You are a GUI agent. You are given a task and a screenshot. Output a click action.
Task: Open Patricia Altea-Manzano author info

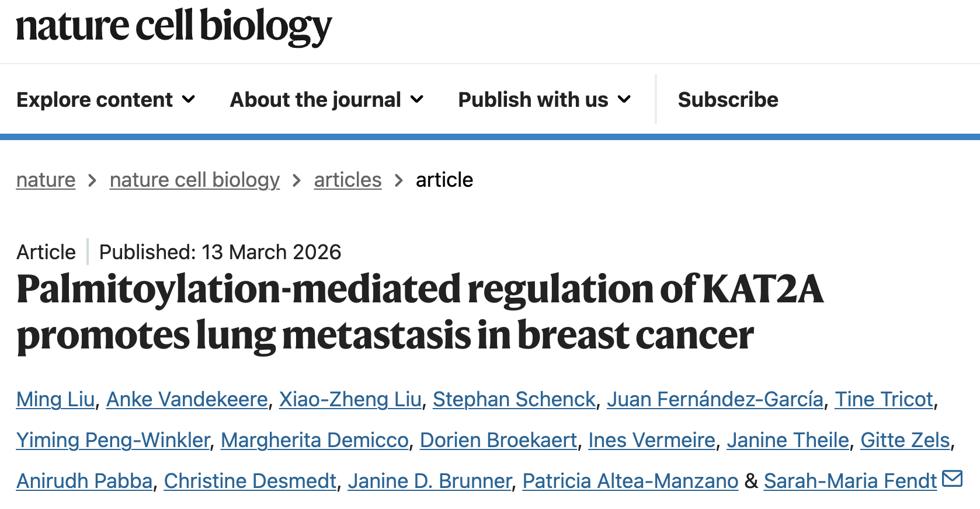(x=630, y=481)
